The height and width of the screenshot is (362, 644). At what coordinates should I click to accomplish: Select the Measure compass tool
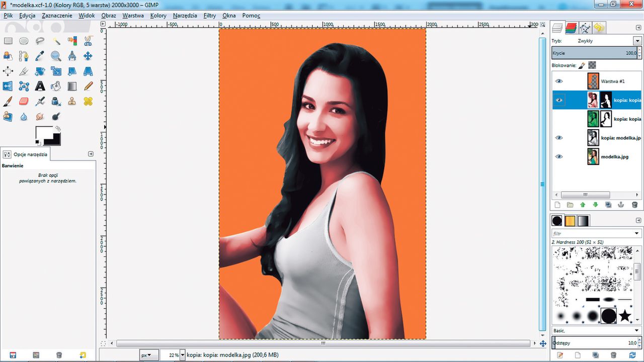click(x=72, y=56)
